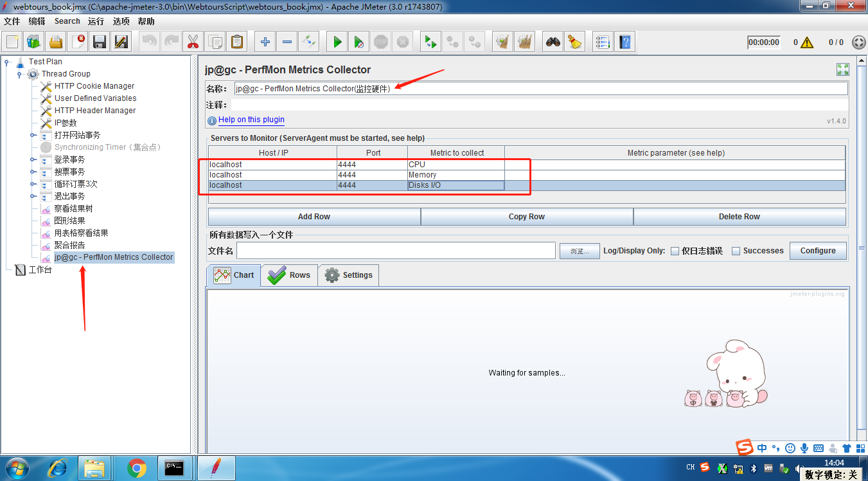Expand all nodes with plus icon
Screen dimensions: 868x481
coord(265,42)
